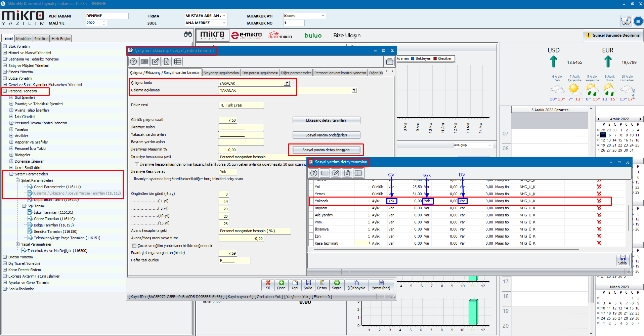This screenshot has width=644, height=336.
Task: Click row selector box of Kasa tazminatı row
Action: tap(311, 243)
